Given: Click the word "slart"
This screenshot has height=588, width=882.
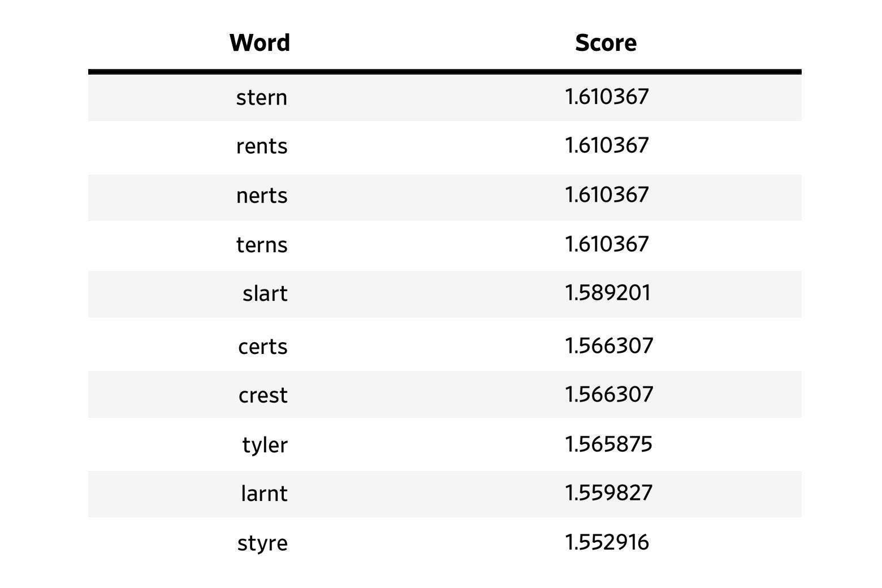Looking at the screenshot, I should [x=265, y=293].
